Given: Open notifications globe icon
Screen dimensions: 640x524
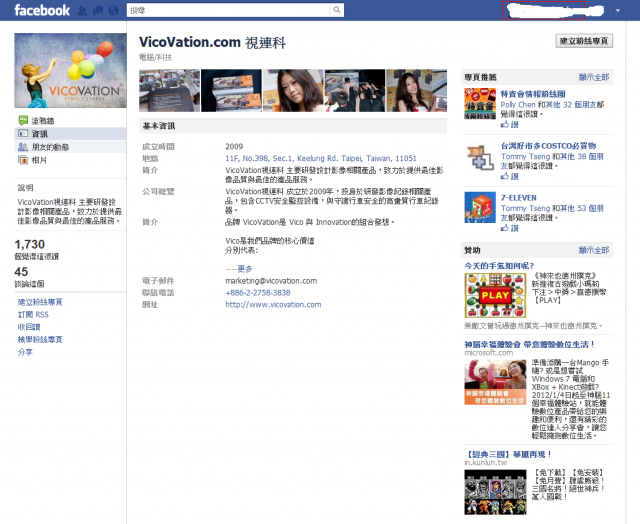Looking at the screenshot, I should click(x=114, y=11).
